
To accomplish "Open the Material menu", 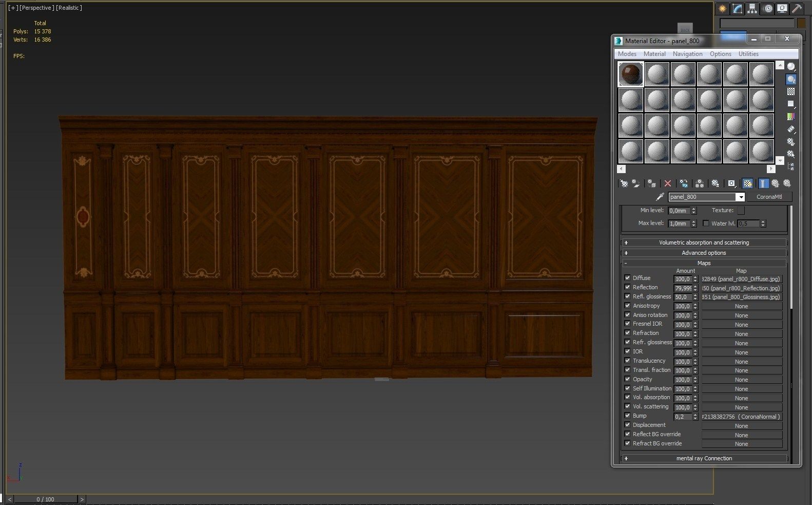I will 654,54.
